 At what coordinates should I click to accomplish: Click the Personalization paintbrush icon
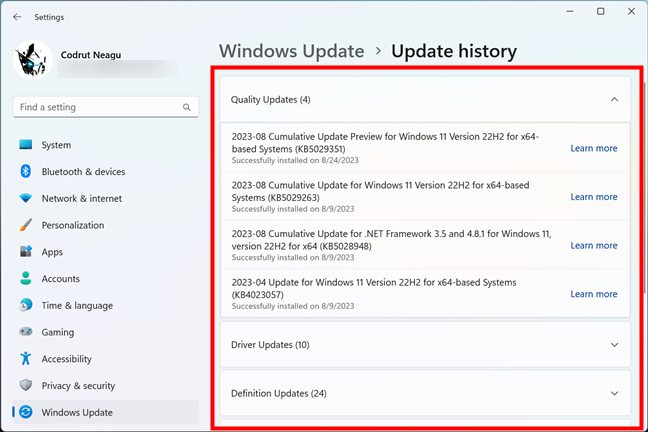[x=26, y=225]
